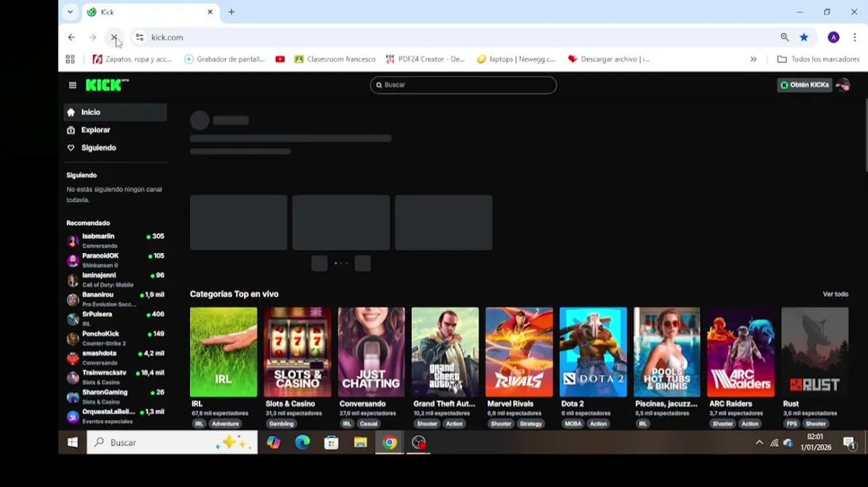868x487 pixels.
Task: Click the 'Obtén KICKs' button
Action: coord(804,85)
